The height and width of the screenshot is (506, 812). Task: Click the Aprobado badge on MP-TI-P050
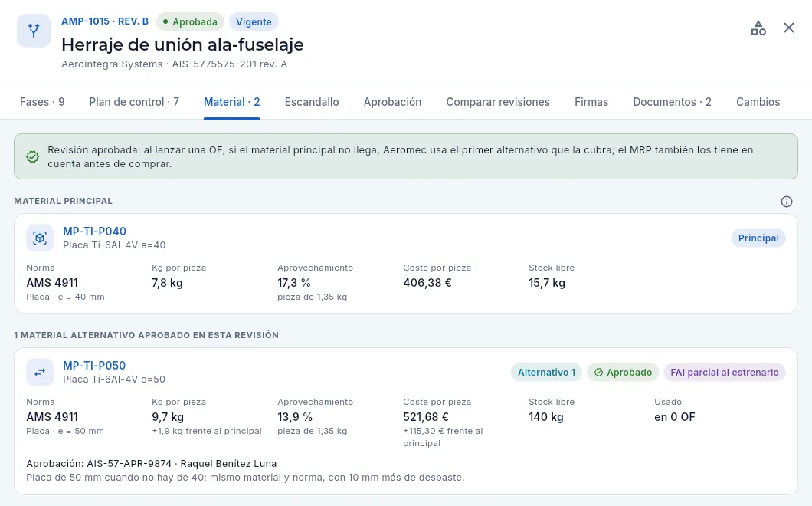(623, 373)
